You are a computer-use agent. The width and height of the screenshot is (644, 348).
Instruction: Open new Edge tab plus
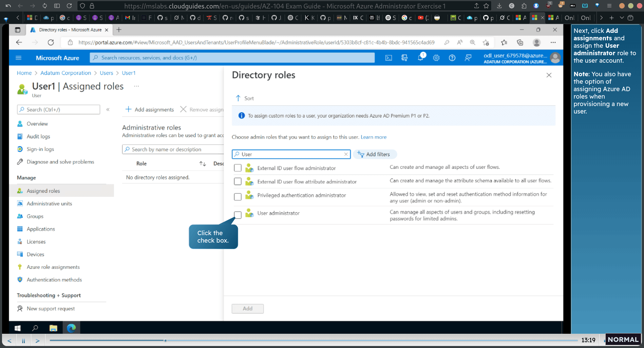pos(119,30)
